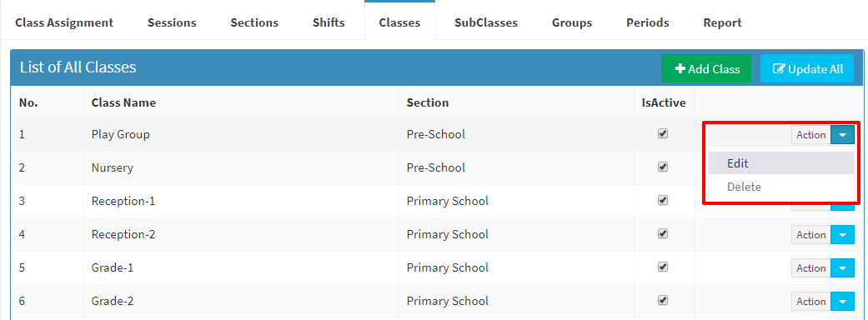
Task: Expand the Reception-2 row action caret
Action: click(842, 235)
